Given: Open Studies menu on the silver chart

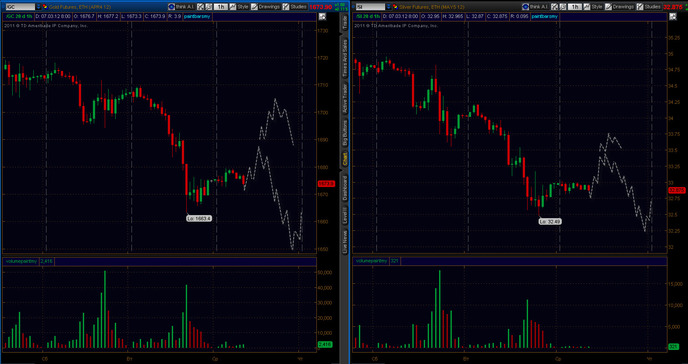Looking at the screenshot, I should [x=649, y=7].
